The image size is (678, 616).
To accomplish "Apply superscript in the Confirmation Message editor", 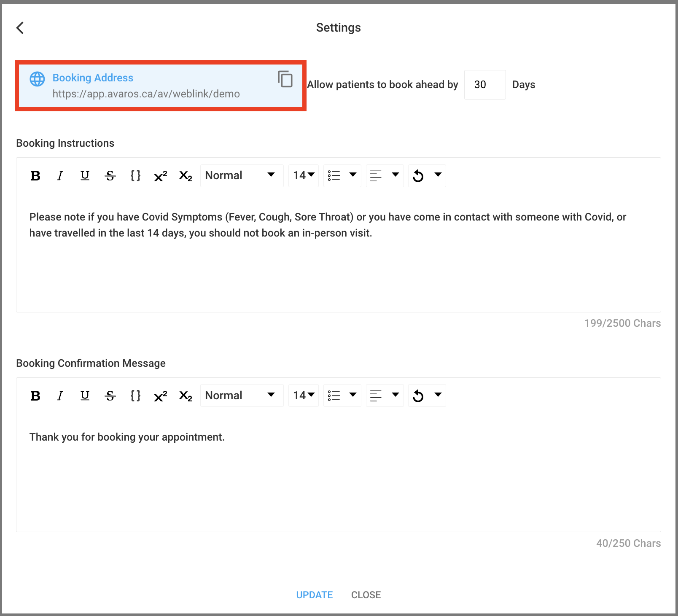I will point(161,396).
